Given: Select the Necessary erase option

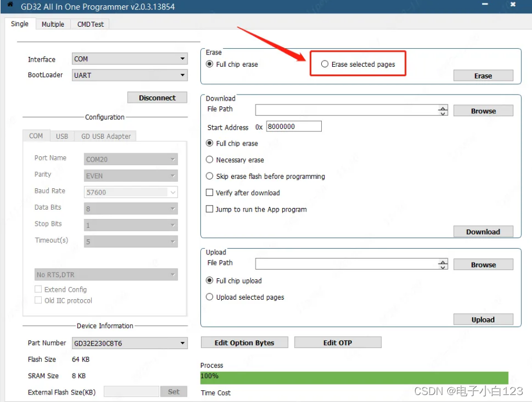Looking at the screenshot, I should click(210, 159).
